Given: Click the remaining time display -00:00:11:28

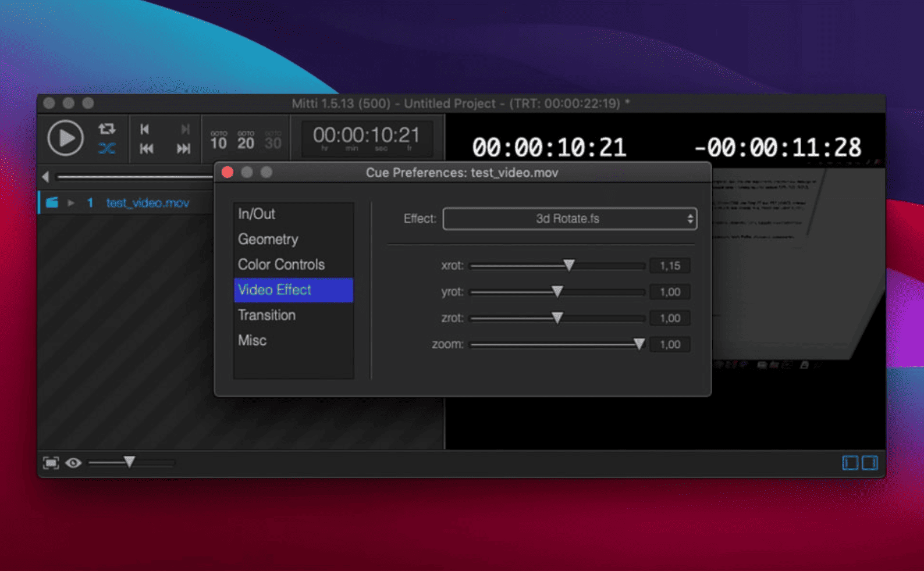Looking at the screenshot, I should (x=777, y=148).
